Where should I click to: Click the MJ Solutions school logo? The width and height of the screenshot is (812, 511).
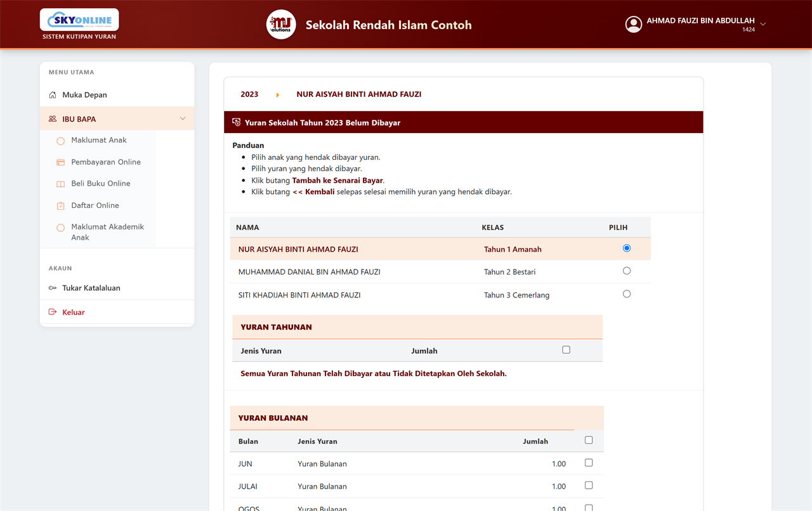tap(281, 25)
